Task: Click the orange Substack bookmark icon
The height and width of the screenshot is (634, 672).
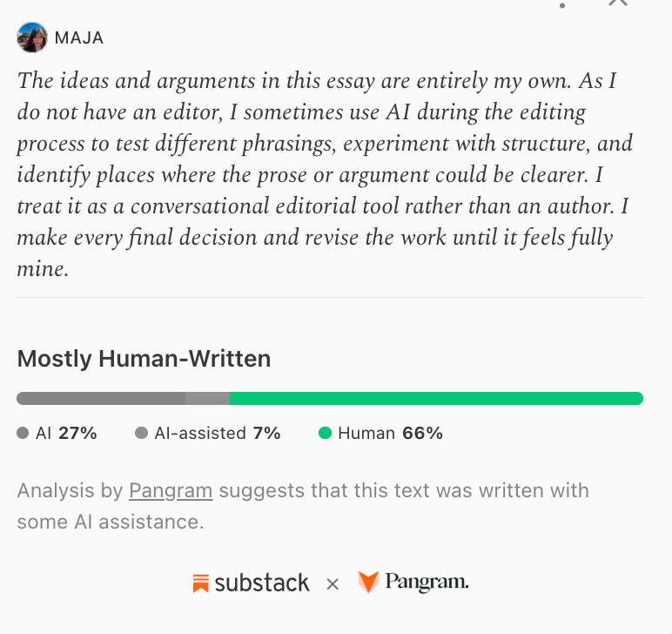Action: 200,583
